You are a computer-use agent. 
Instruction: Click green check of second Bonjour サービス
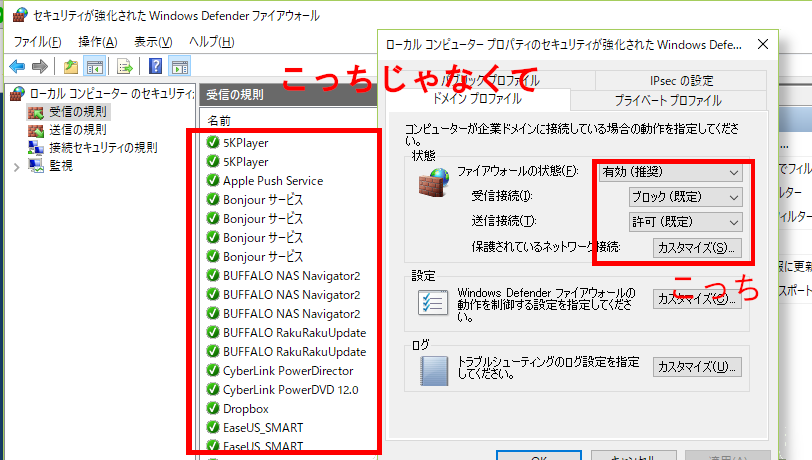click(213, 218)
